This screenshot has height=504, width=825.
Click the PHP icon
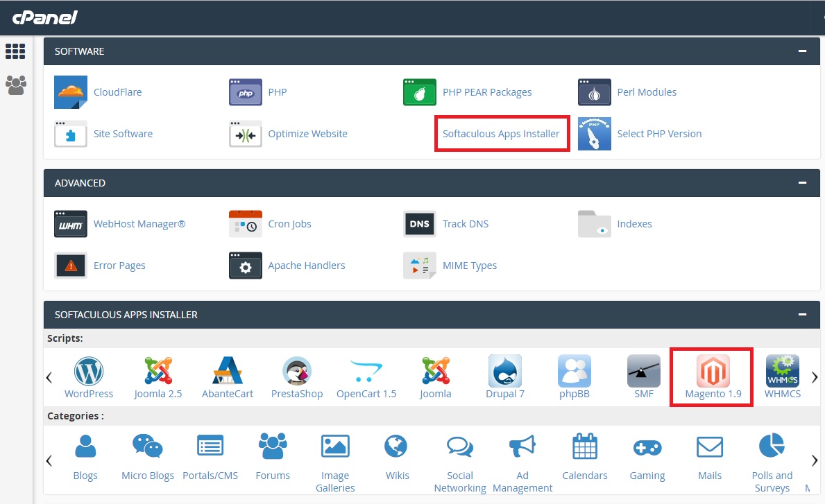(245, 92)
